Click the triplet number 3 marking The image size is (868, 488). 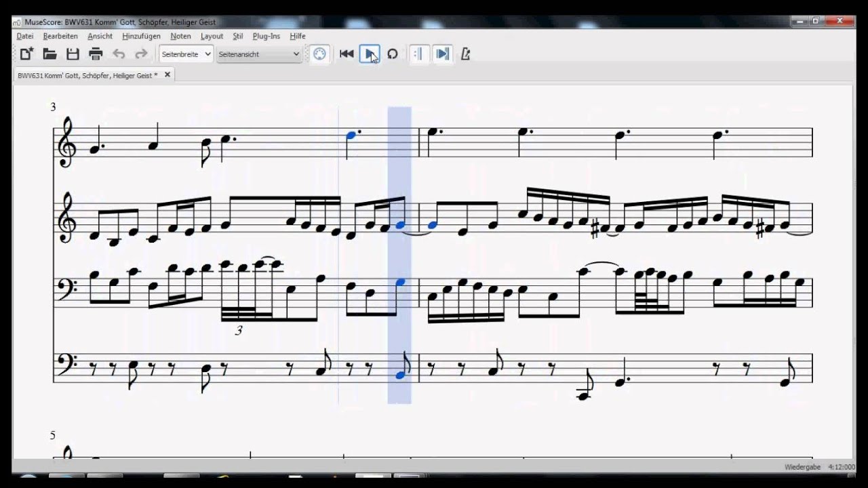(238, 331)
